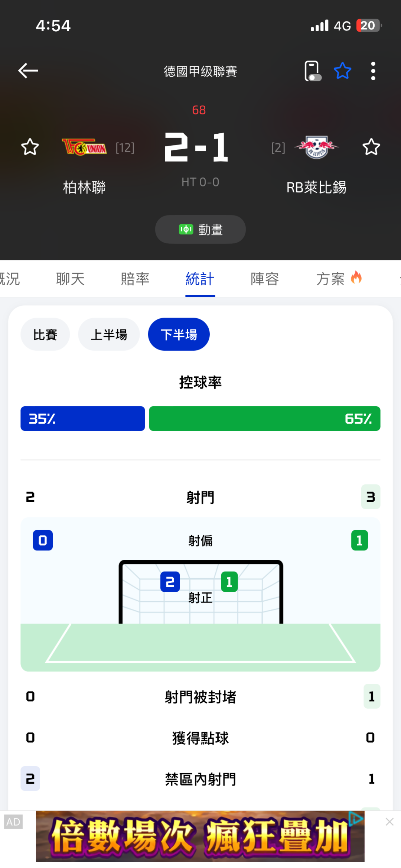Open the RB萊比錫 team logo
Viewport: 401px width, 868px height.
point(317,147)
